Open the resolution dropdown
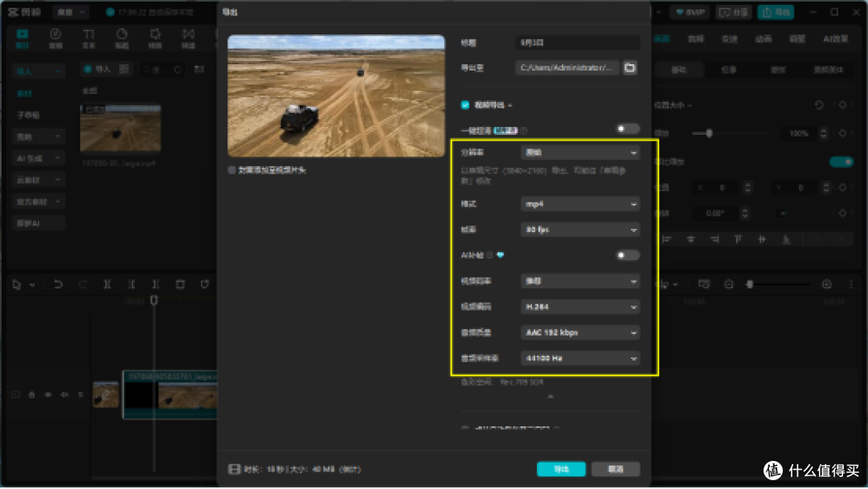This screenshot has width=868, height=489. coord(580,153)
